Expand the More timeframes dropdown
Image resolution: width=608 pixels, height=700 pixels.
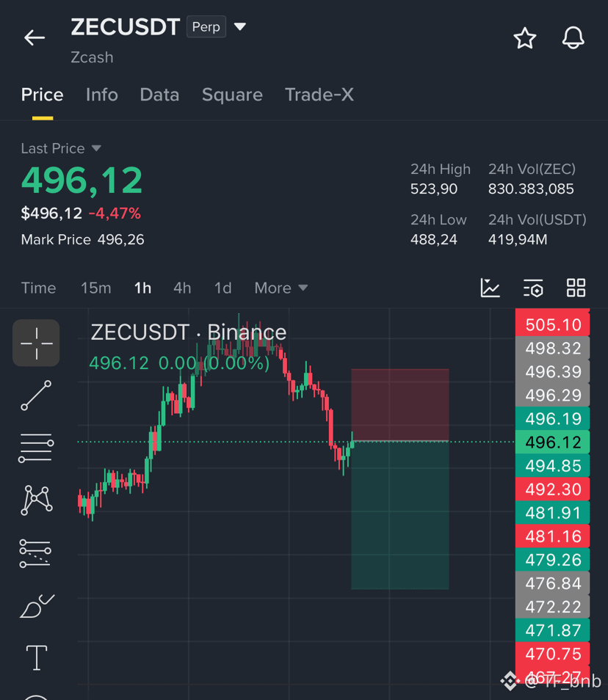coord(281,288)
